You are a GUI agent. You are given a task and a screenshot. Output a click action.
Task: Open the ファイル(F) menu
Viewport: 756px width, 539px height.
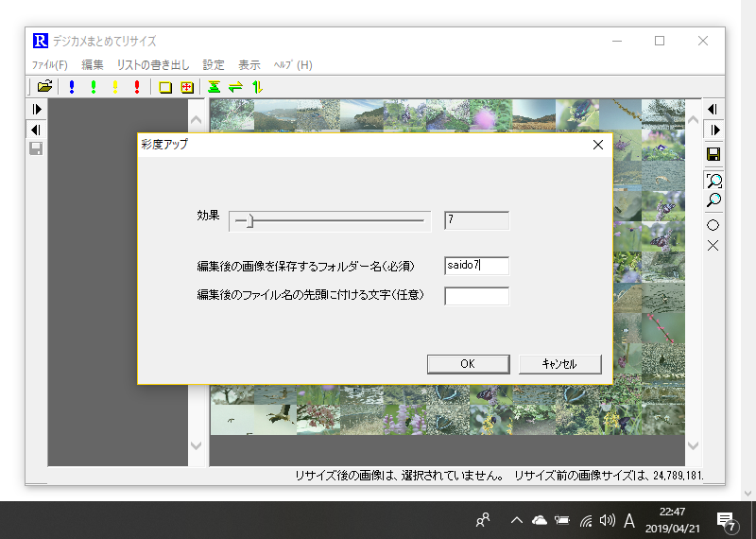tap(50, 64)
